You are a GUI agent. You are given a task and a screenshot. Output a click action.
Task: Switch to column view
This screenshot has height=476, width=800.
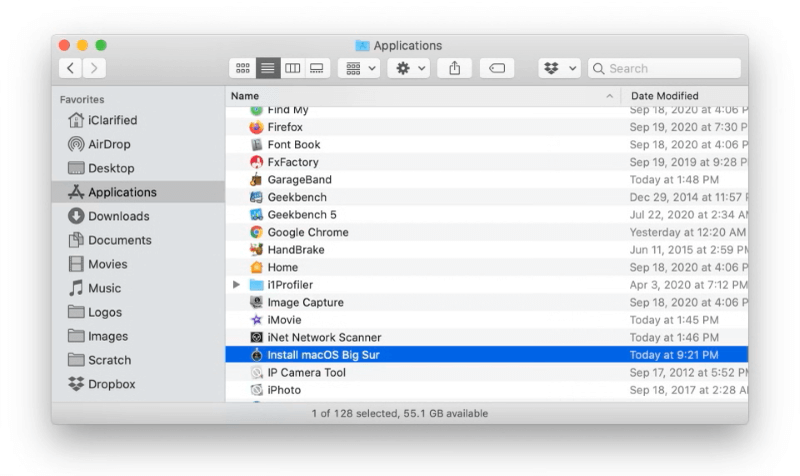tap(292, 68)
